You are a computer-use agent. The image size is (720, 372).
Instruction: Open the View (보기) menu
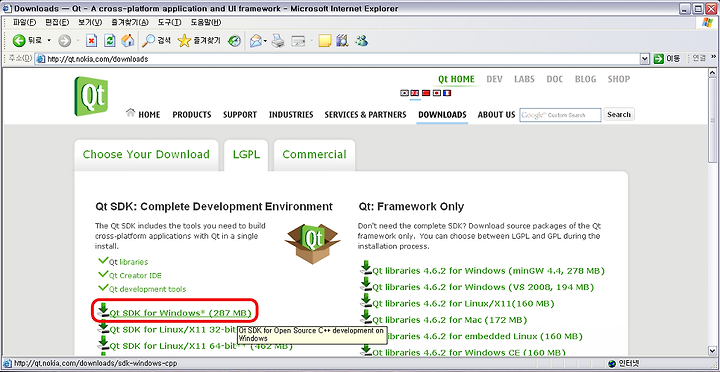(x=90, y=23)
